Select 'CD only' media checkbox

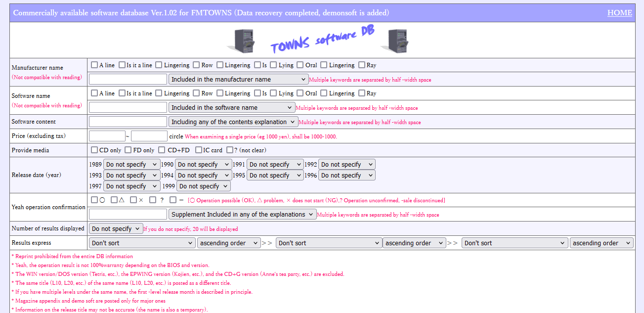pos(94,150)
